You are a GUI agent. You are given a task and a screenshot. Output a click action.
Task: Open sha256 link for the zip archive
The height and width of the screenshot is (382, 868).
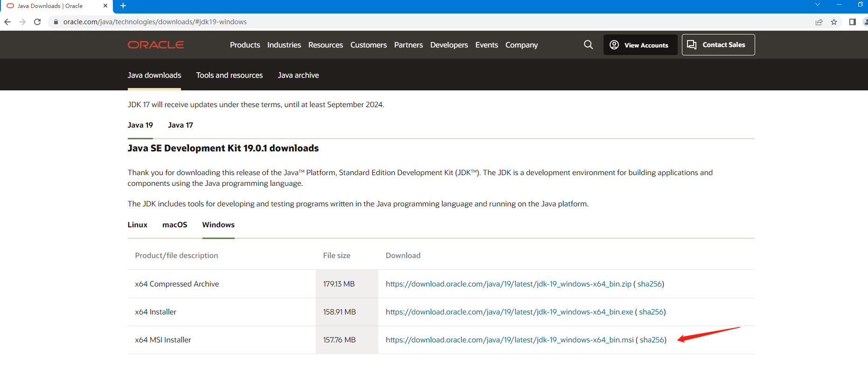coord(650,284)
